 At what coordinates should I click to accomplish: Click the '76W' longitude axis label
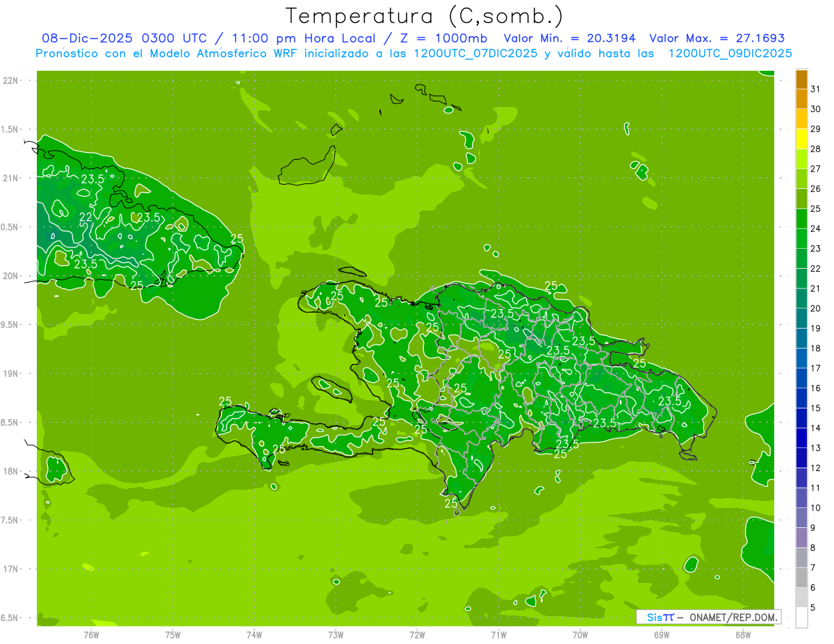click(91, 635)
